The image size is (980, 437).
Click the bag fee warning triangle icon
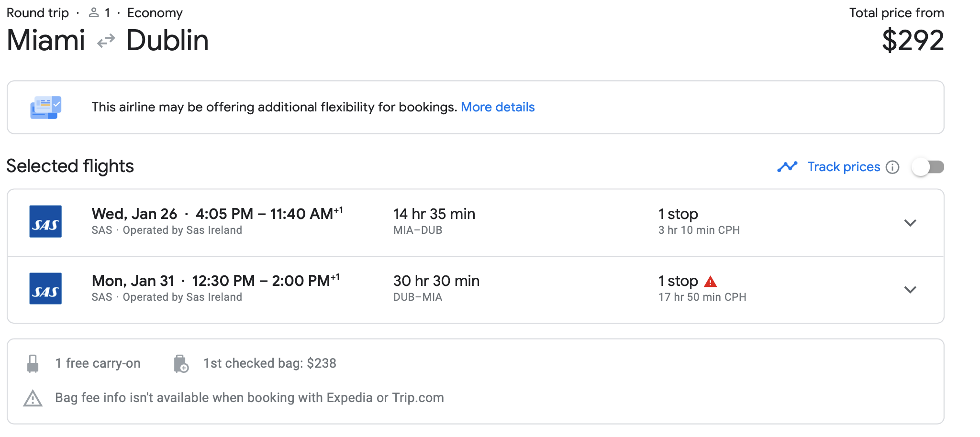(x=33, y=398)
